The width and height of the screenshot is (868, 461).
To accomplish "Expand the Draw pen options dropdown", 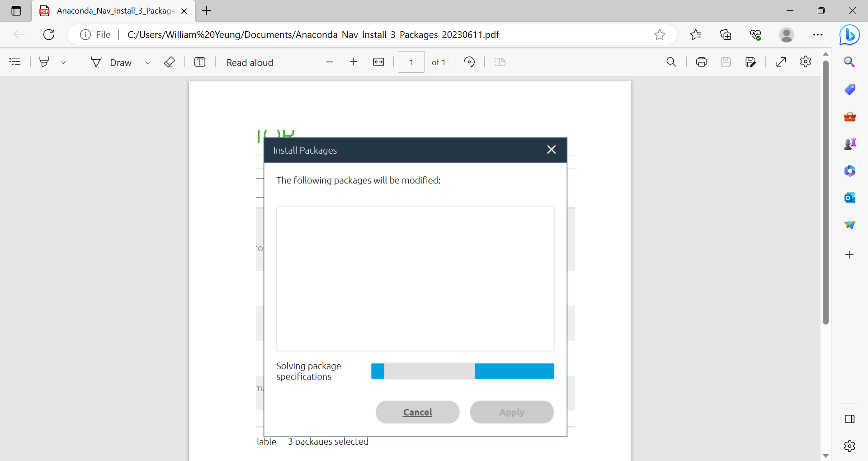I will pos(148,62).
